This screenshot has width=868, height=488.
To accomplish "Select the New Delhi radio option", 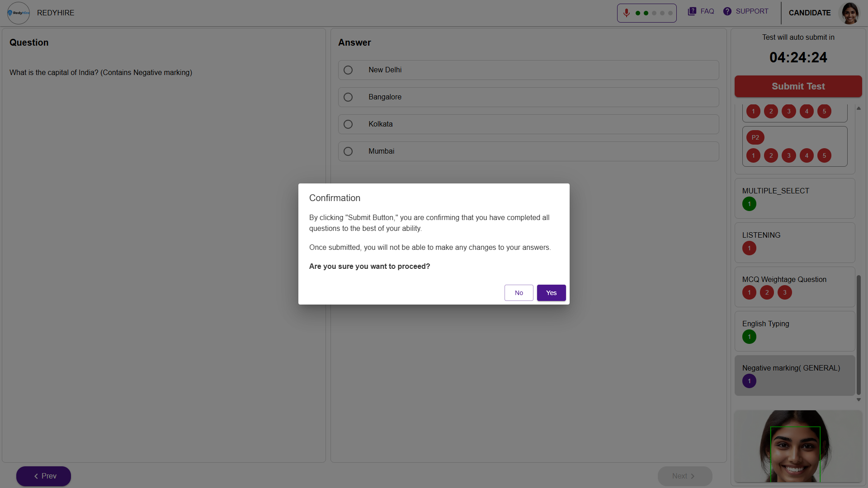I will (x=348, y=70).
